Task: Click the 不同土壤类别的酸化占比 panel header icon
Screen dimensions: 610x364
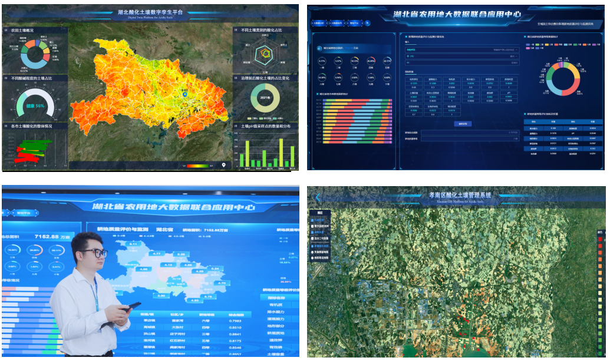Action: [x=236, y=29]
